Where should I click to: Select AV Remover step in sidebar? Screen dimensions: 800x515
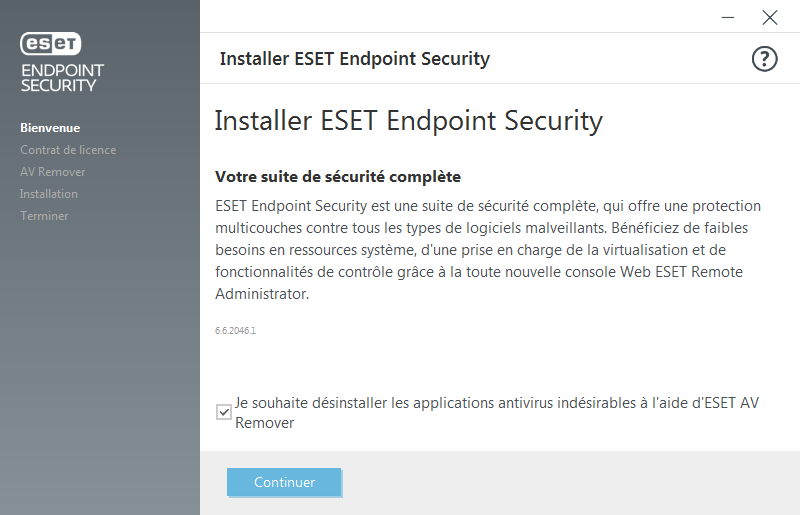(x=53, y=172)
